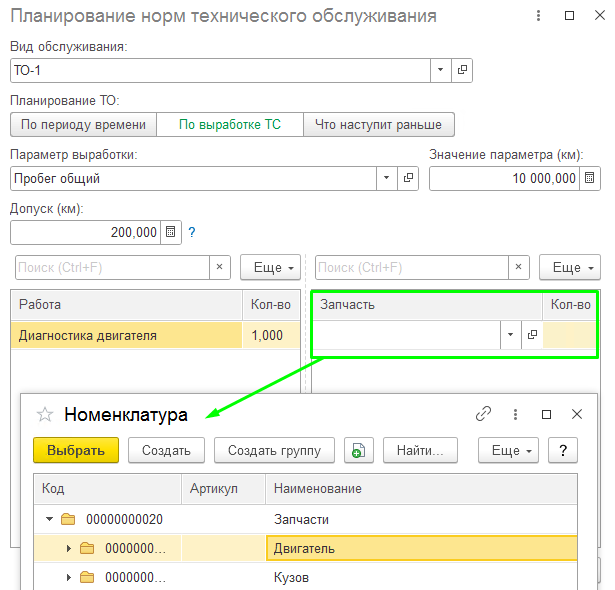Select the Кузов row name

pos(291,577)
